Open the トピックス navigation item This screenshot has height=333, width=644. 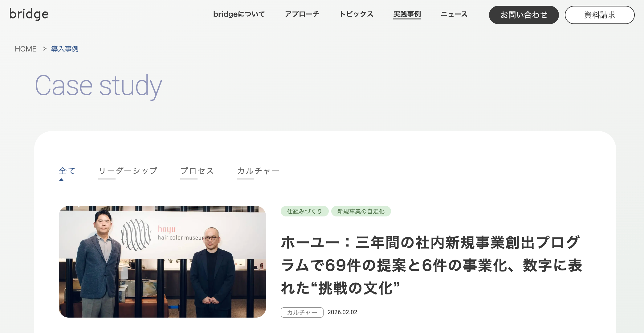tap(356, 14)
